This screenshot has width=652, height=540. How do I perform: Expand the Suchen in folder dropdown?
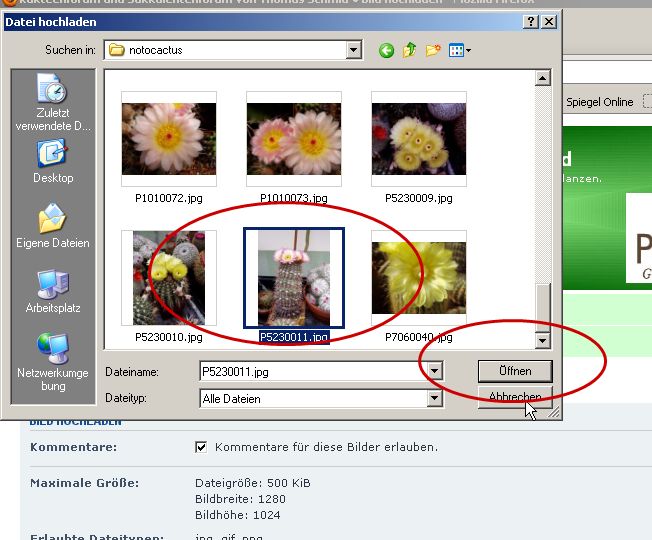(x=353, y=50)
